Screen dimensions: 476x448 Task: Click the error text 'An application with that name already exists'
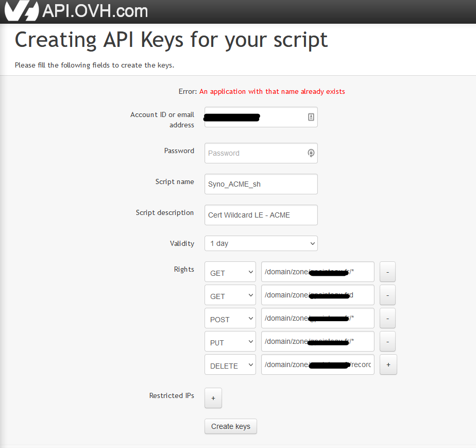pos(272,91)
